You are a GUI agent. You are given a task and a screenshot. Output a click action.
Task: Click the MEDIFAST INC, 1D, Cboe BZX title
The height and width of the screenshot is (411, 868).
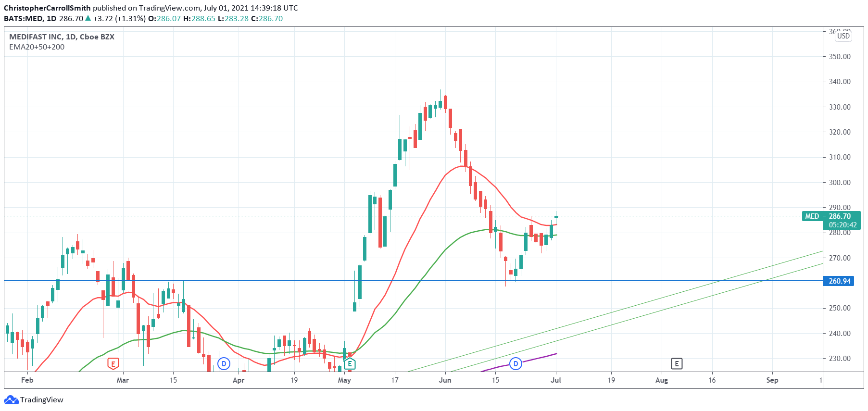click(x=62, y=37)
